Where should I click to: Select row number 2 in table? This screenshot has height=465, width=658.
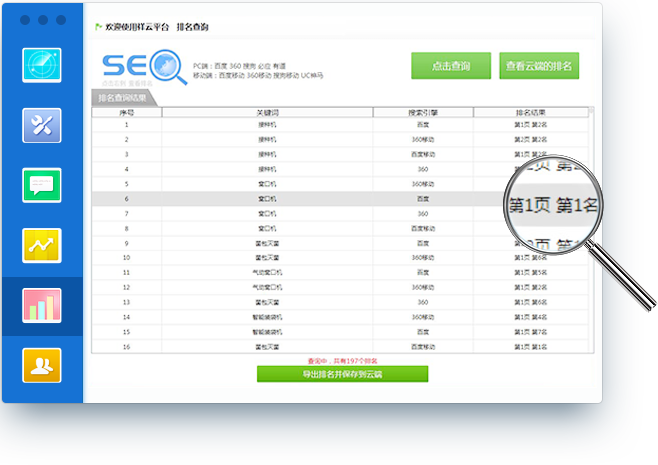click(x=340, y=139)
